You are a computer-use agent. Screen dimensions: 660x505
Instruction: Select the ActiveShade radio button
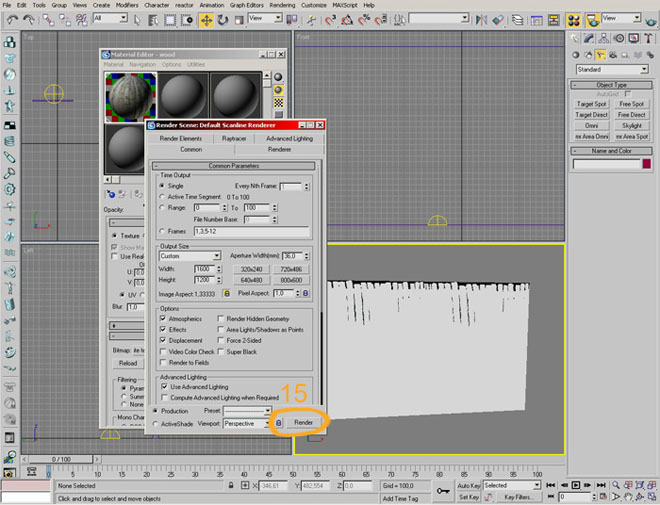point(154,423)
